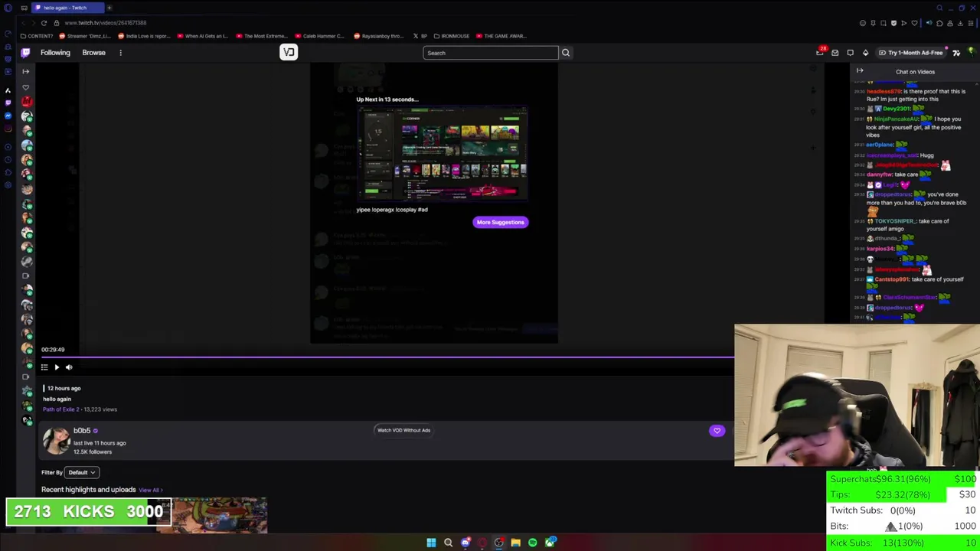The width and height of the screenshot is (980, 551).
Task: Open View All highlights link
Action: (x=150, y=490)
